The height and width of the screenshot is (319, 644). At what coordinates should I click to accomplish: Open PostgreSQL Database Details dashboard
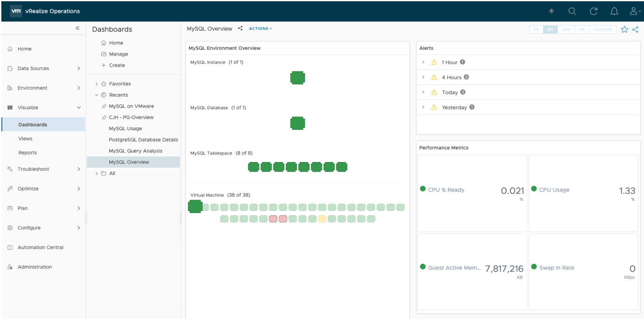(143, 140)
